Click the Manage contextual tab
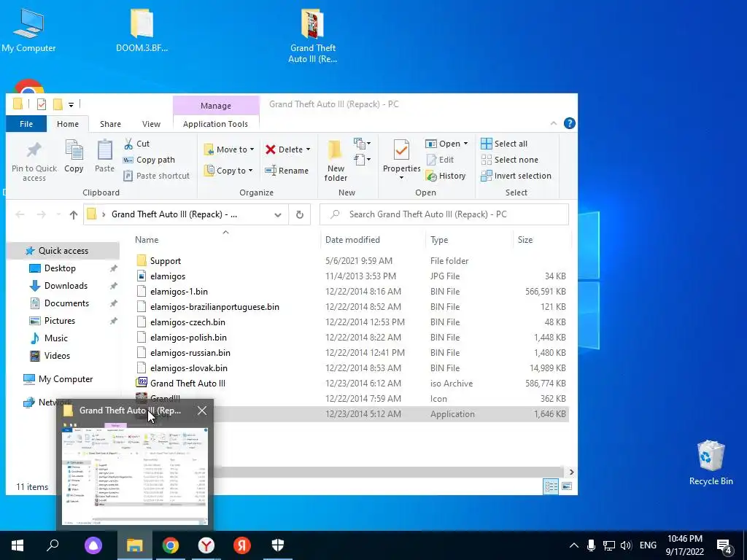This screenshot has width=747, height=560. point(216,106)
